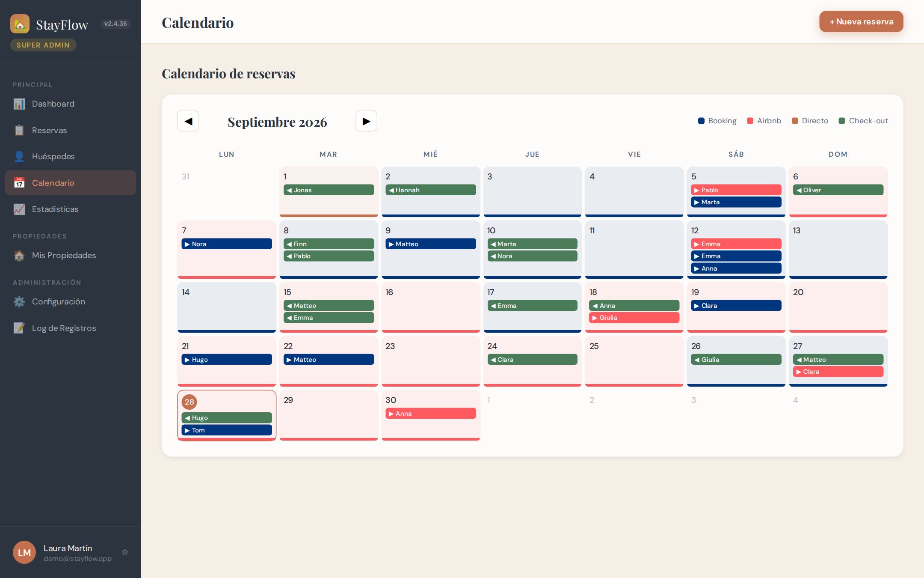
Task: Click the demo@stayflow.app email text
Action: (x=77, y=559)
